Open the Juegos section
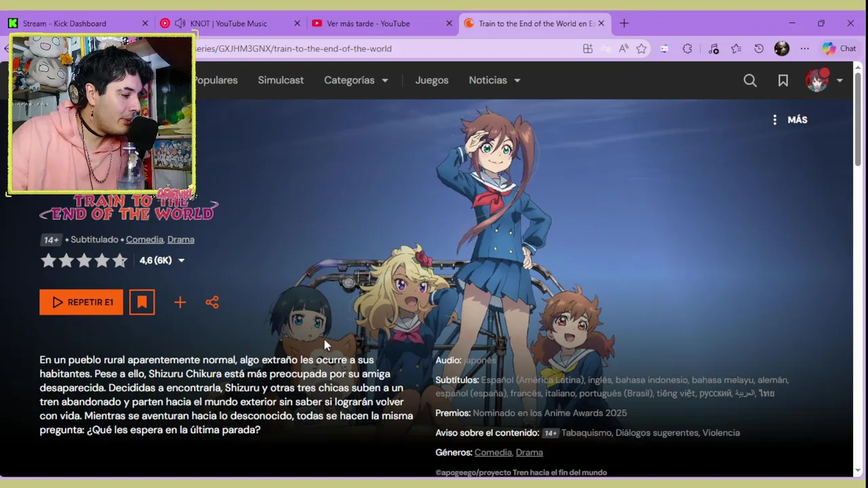The height and width of the screenshot is (488, 868). coord(432,80)
